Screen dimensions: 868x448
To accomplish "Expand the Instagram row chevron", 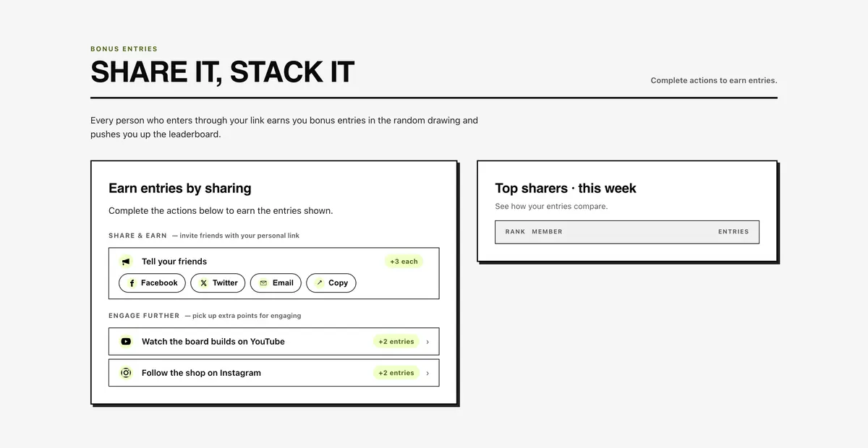I will (x=427, y=373).
